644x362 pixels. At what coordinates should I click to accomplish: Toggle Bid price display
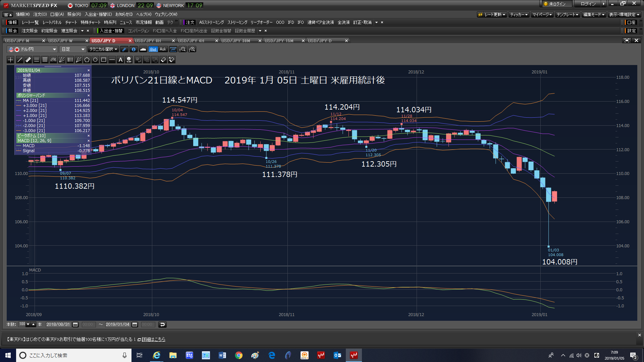(x=153, y=49)
